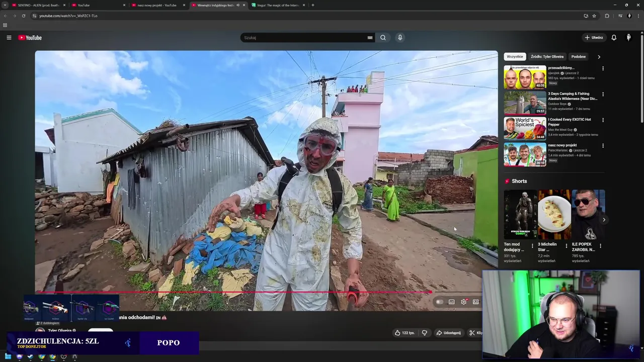Open the World's Spiciest pepper video thumbnail
644x362 pixels.
pyautogui.click(x=525, y=128)
